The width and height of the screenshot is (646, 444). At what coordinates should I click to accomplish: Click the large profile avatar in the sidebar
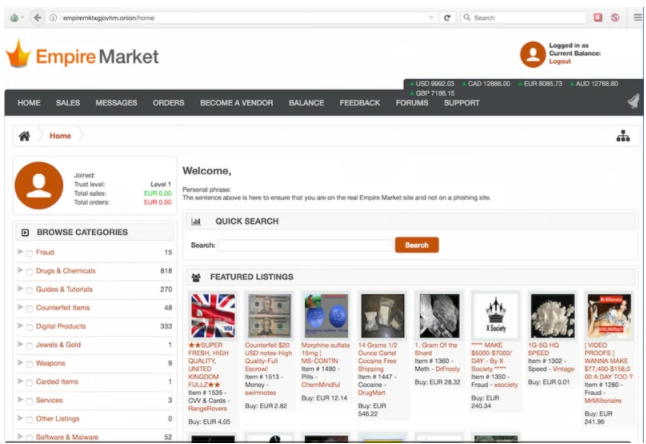click(x=39, y=185)
